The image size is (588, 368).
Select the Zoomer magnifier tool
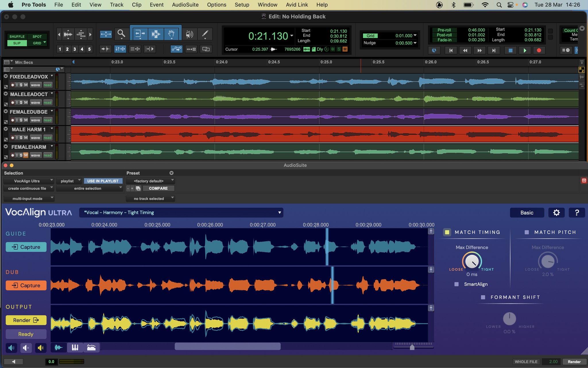point(121,34)
